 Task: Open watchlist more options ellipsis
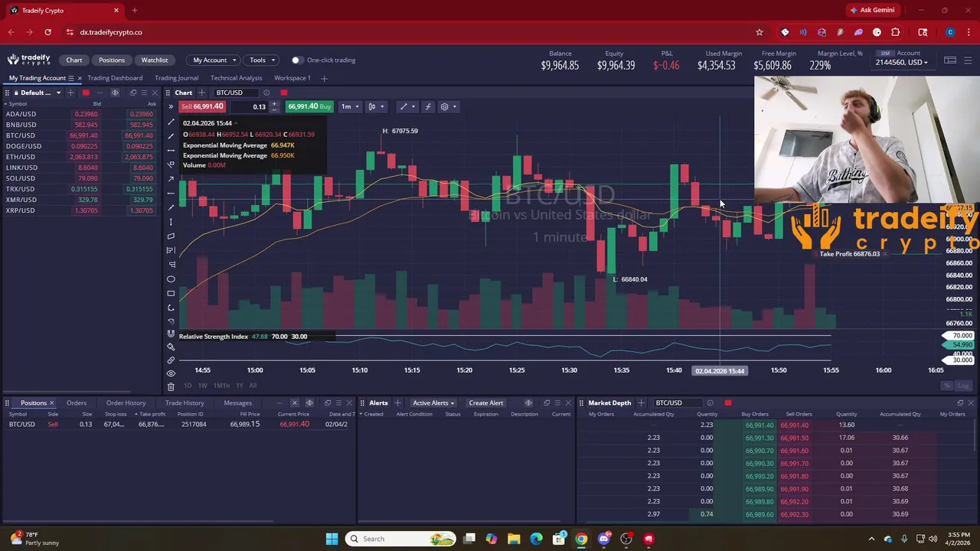point(100,93)
